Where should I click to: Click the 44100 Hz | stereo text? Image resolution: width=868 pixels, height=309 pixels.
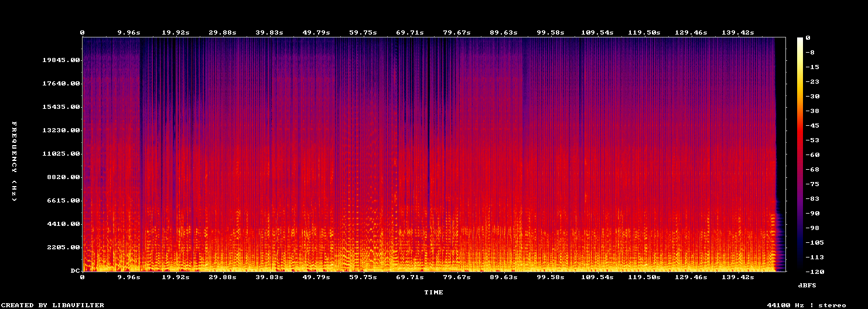click(807, 305)
